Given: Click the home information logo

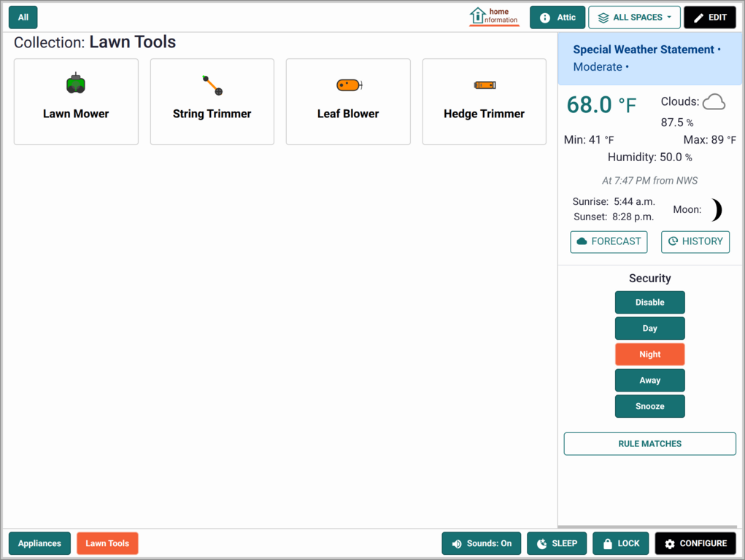Looking at the screenshot, I should click(494, 17).
